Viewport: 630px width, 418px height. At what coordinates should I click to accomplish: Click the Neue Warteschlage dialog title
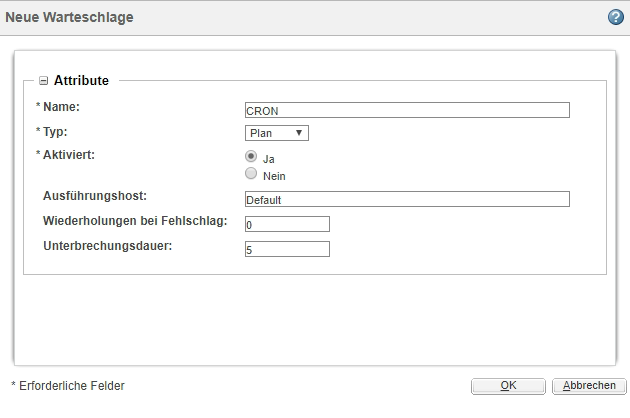click(x=70, y=17)
